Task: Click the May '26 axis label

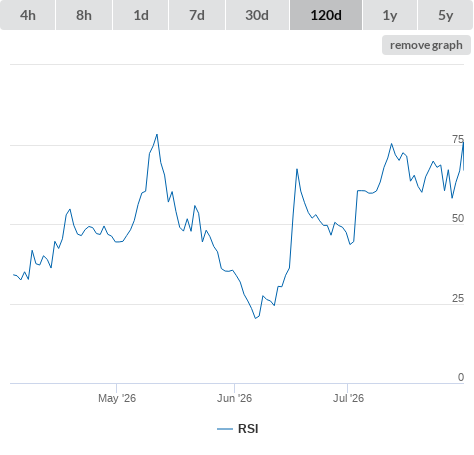Action: point(117,398)
